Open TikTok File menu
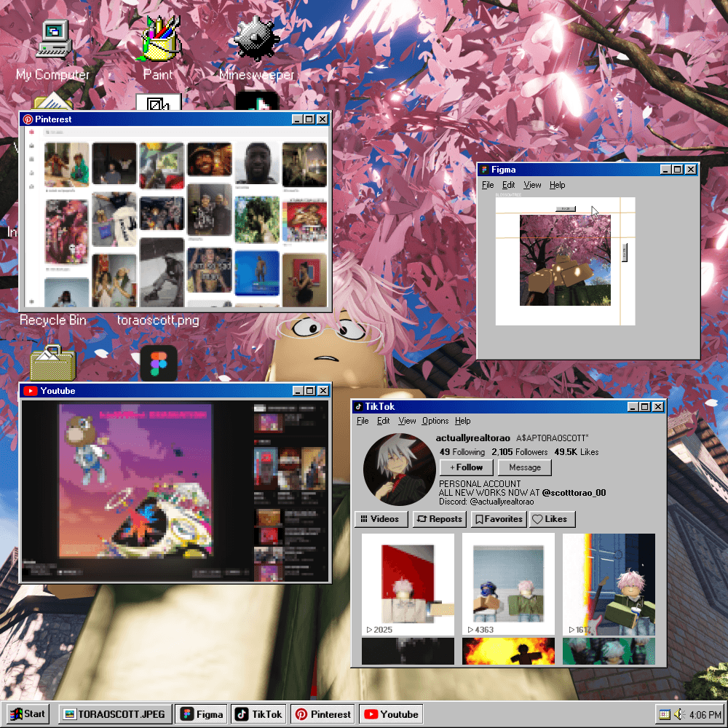728x728 pixels. point(363,421)
